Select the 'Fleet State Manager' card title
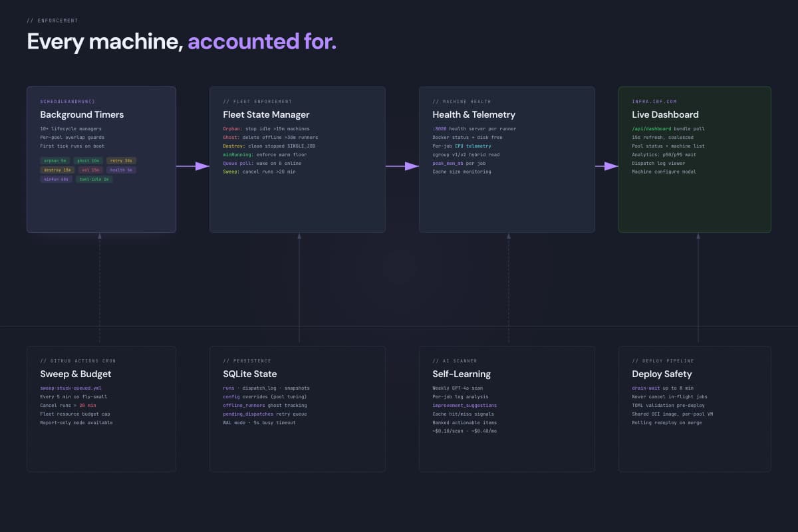 click(267, 115)
